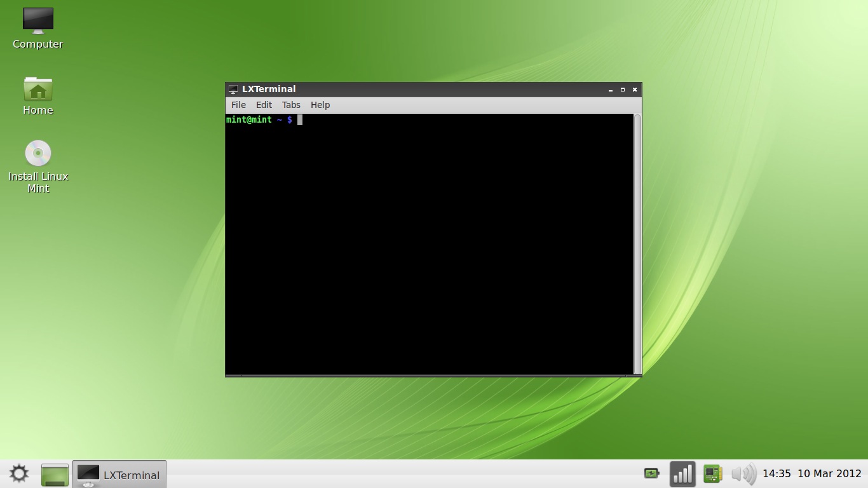This screenshot has width=868, height=488.
Task: Click the green circuit board tray icon
Action: tap(713, 473)
